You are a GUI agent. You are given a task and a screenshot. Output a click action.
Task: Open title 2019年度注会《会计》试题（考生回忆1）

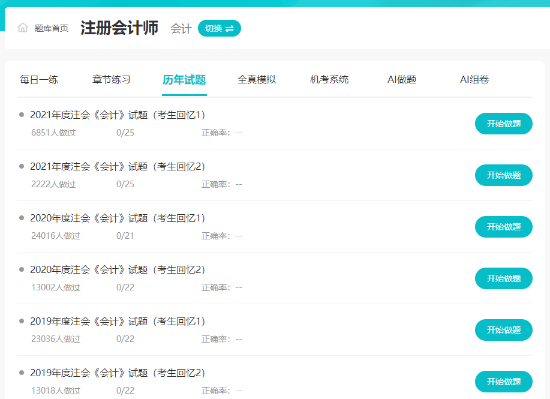(x=117, y=321)
